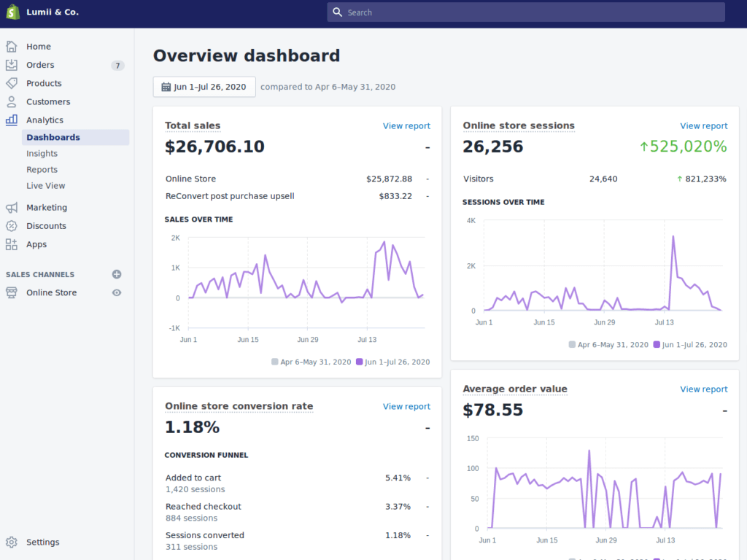Select Insights under Analytics

click(42, 154)
